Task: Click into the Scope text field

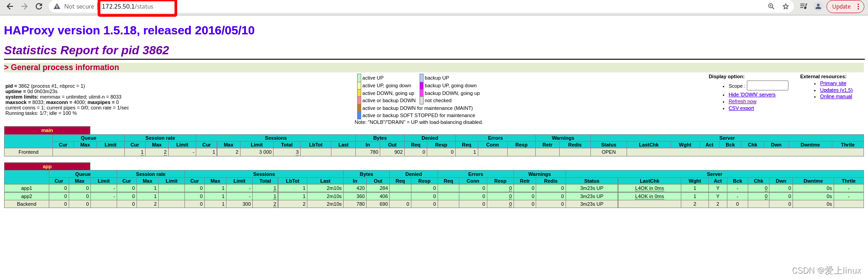Action: point(767,85)
